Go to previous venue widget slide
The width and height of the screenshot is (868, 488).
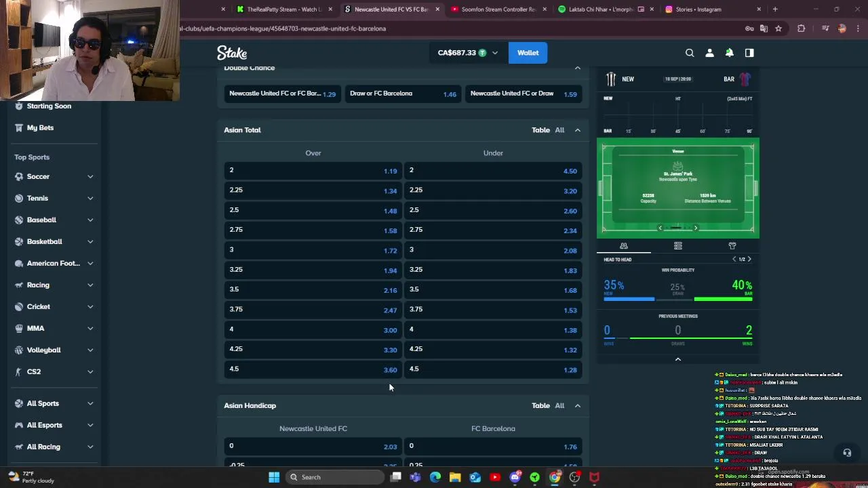pyautogui.click(x=660, y=228)
